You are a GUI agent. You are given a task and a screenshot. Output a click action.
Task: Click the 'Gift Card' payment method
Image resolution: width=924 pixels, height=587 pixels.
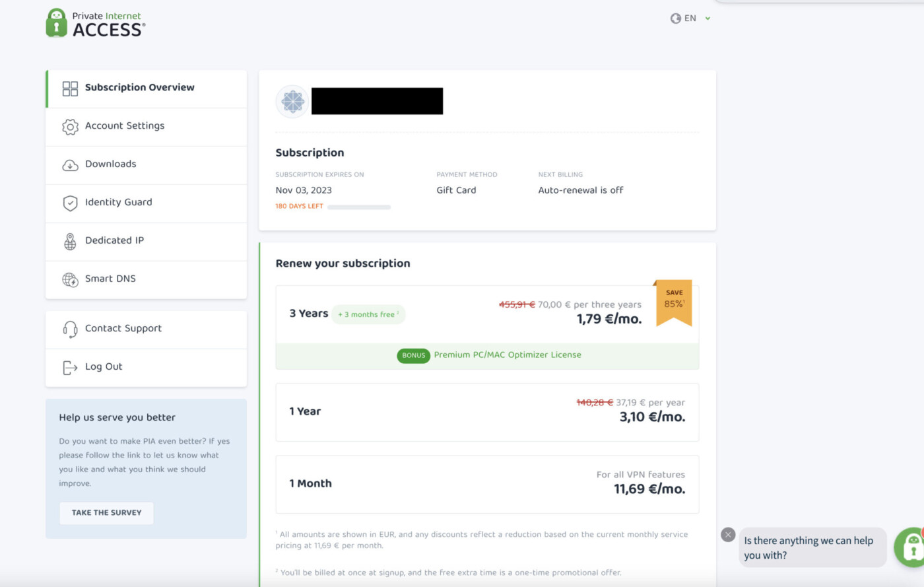coord(456,190)
